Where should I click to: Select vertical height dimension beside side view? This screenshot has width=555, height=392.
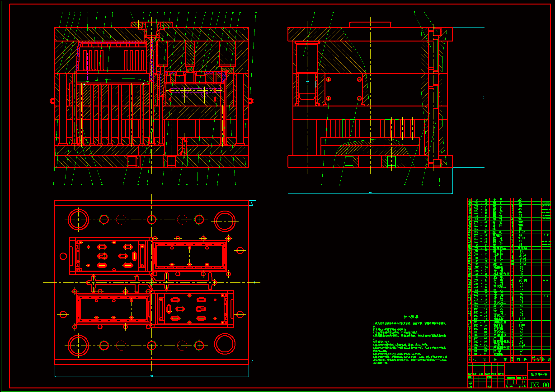(484, 97)
